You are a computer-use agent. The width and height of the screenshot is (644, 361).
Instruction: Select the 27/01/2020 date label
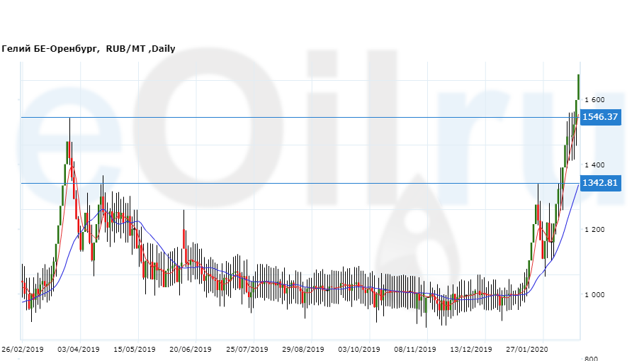528,349
